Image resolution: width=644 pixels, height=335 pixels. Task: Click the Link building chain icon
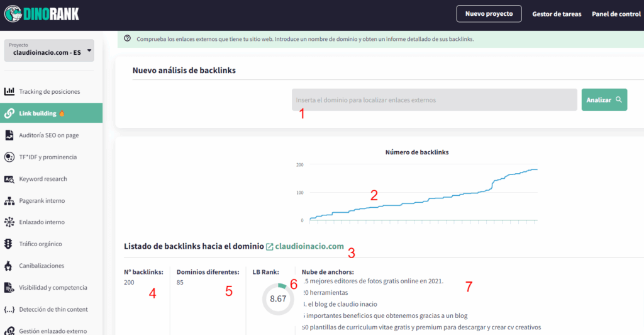9,113
